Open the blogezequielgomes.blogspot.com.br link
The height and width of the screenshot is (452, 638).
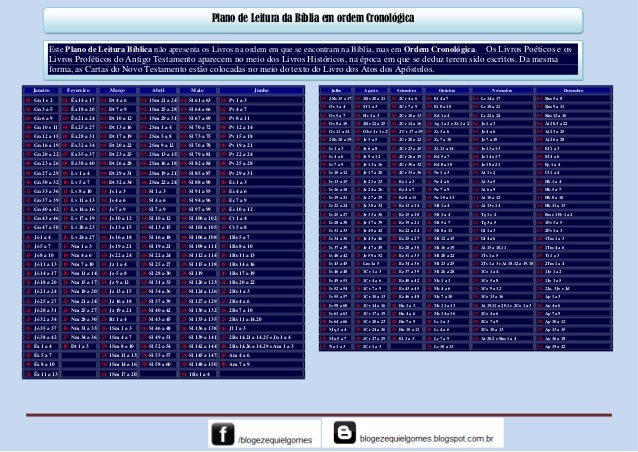pyautogui.click(x=426, y=439)
